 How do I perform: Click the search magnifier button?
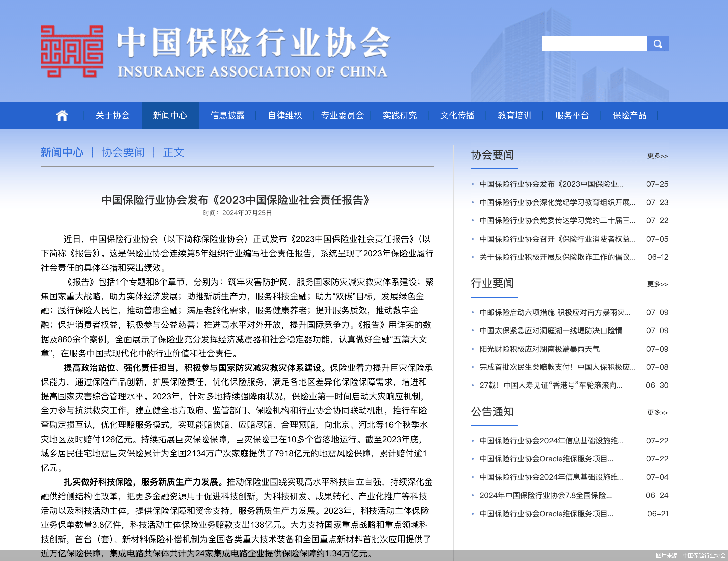point(658,44)
